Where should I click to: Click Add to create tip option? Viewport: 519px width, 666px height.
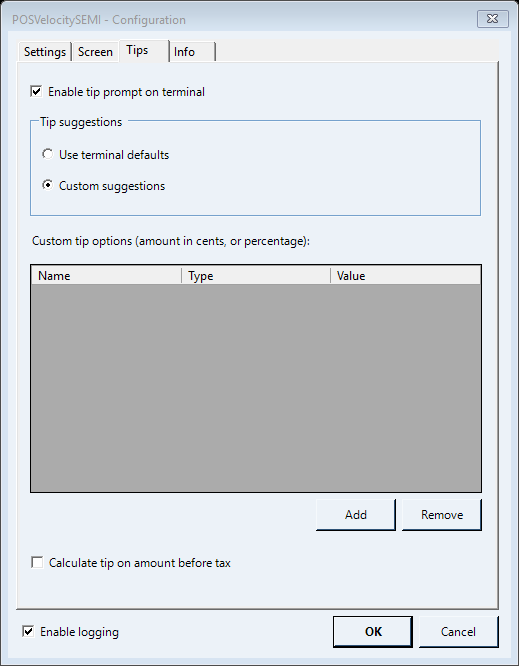click(356, 515)
